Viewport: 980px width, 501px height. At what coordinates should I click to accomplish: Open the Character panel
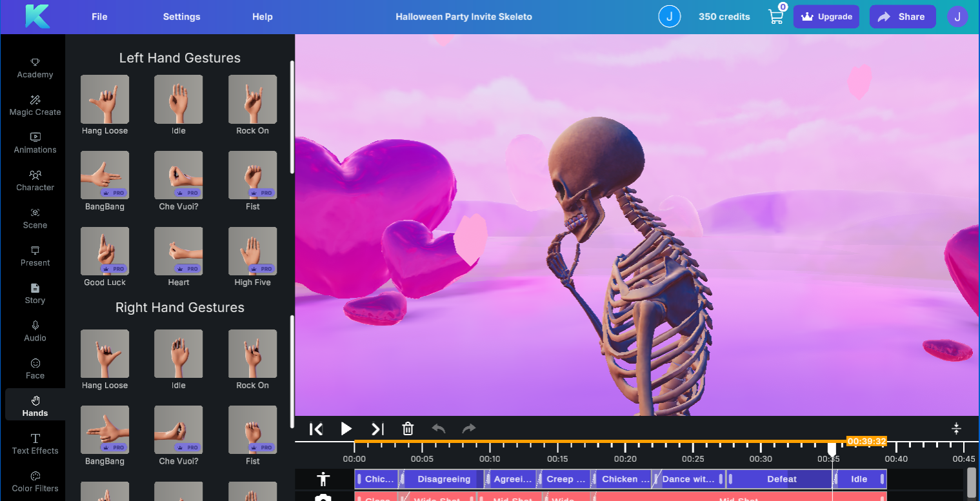click(34, 181)
